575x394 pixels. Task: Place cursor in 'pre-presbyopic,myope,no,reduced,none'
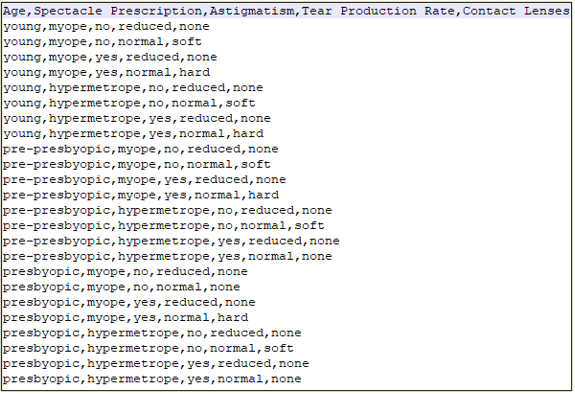click(141, 149)
